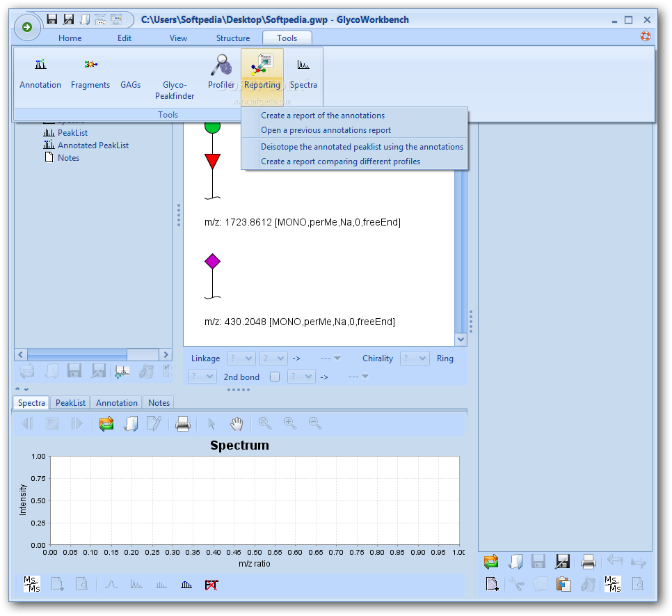Screen dimensions: 672x616
Task: Open Linkage target --- dropdown
Action: click(x=331, y=358)
